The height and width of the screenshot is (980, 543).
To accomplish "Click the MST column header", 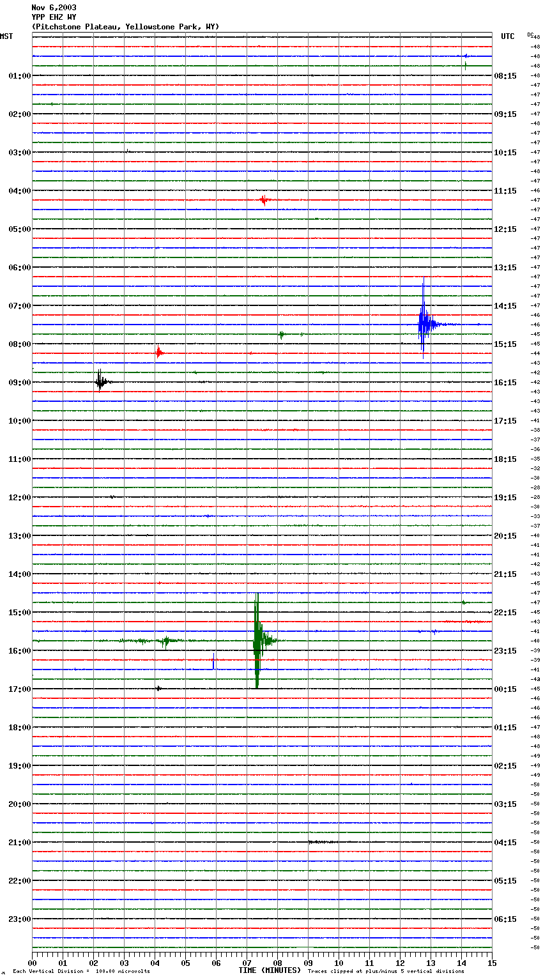I will pyautogui.click(x=6, y=36).
